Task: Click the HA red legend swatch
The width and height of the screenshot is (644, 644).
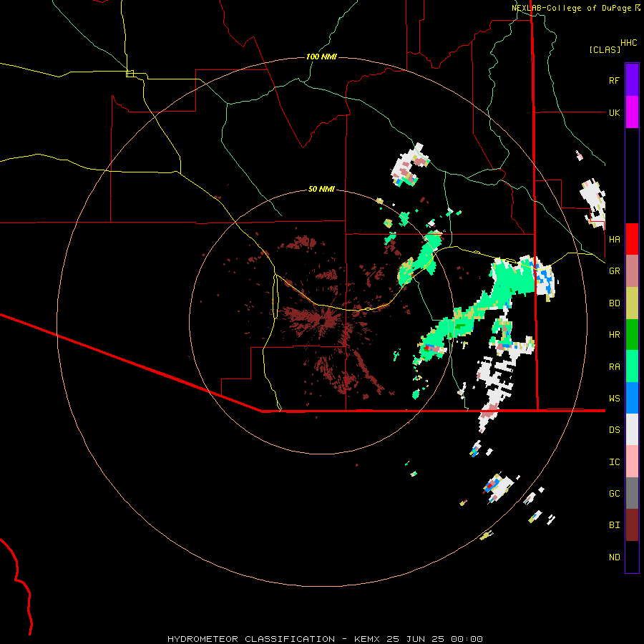Action: pos(632,239)
